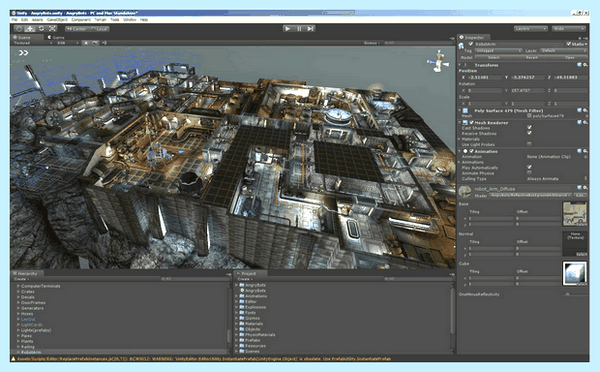Toggle scene lighting button in Scene bar

point(86,43)
